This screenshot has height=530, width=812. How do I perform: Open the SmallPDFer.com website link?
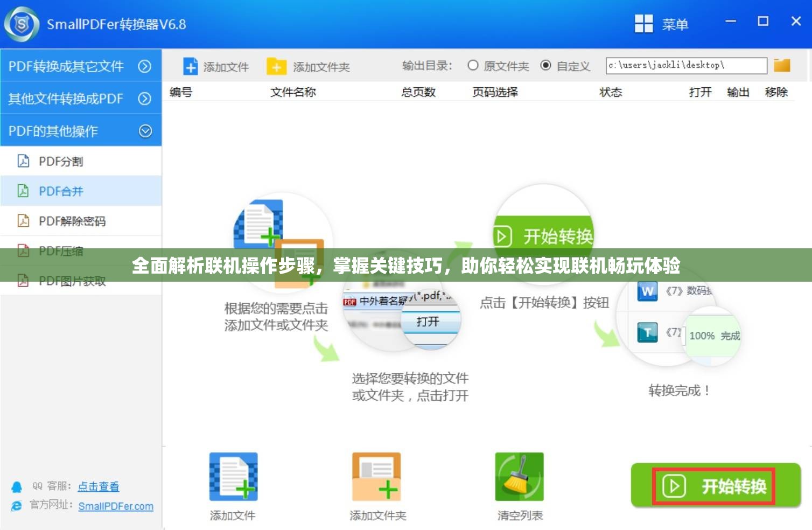[x=116, y=506]
